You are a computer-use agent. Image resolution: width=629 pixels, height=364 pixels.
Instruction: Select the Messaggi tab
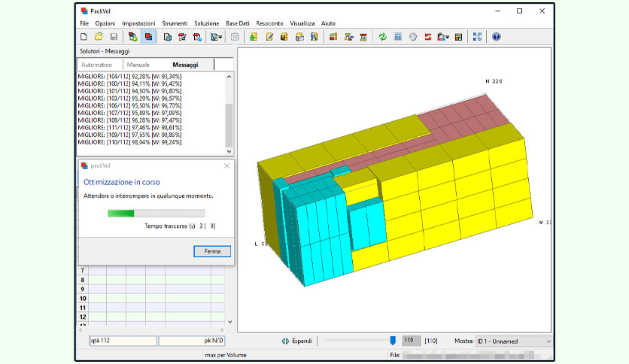(x=185, y=65)
